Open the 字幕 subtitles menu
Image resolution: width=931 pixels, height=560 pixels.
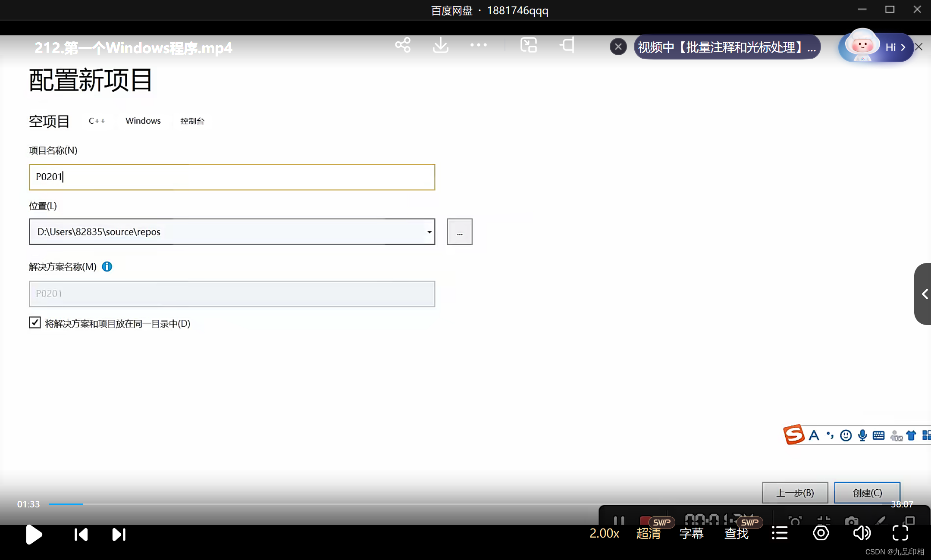[x=691, y=533]
